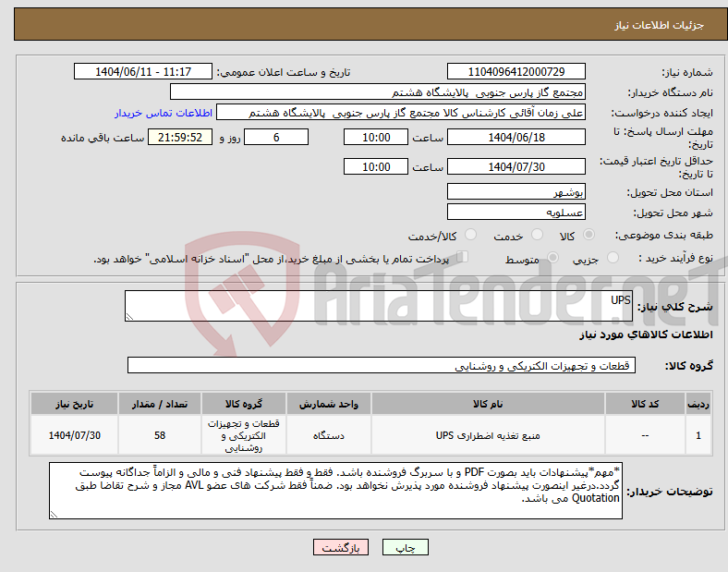Click the response deadline time 10:00 field
The height and width of the screenshot is (572, 728).
click(x=376, y=137)
